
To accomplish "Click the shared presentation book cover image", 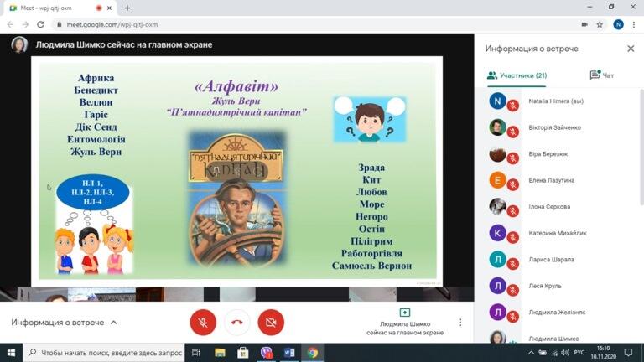I will pyautogui.click(x=236, y=199).
